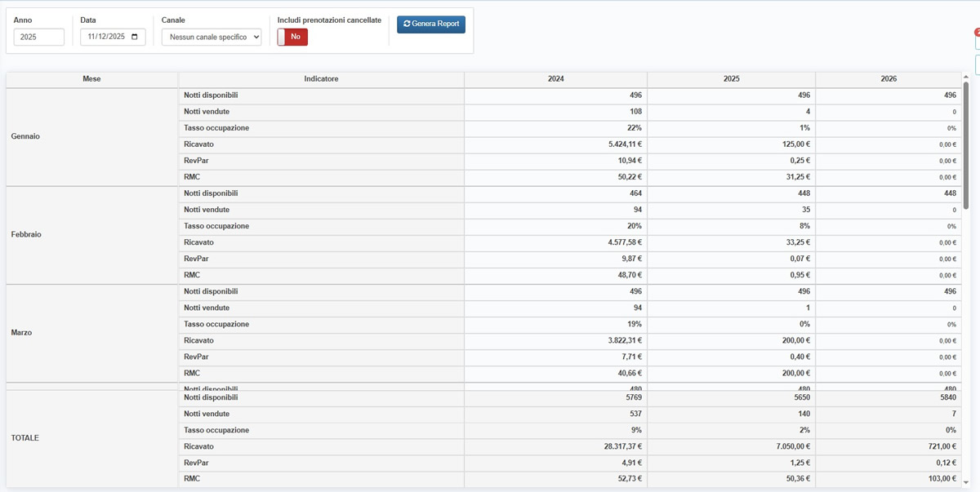980x492 pixels.
Task: Expand the Canale dropdown
Action: tap(212, 37)
